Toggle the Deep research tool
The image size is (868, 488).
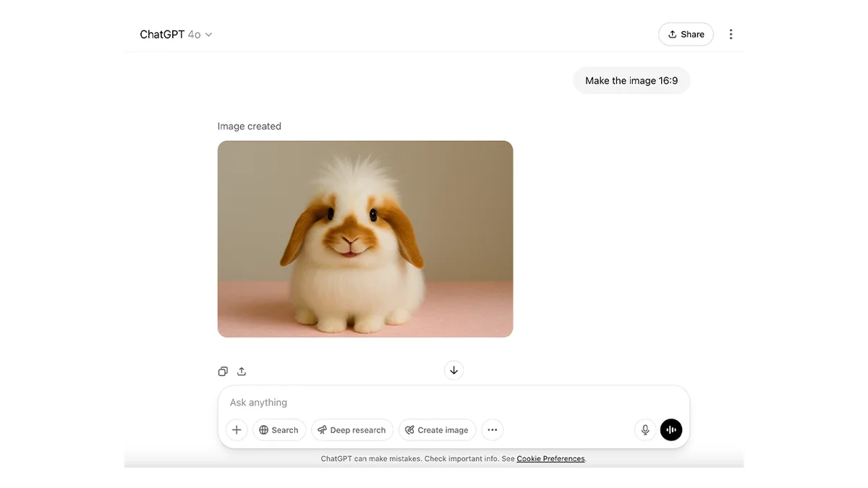pyautogui.click(x=352, y=429)
